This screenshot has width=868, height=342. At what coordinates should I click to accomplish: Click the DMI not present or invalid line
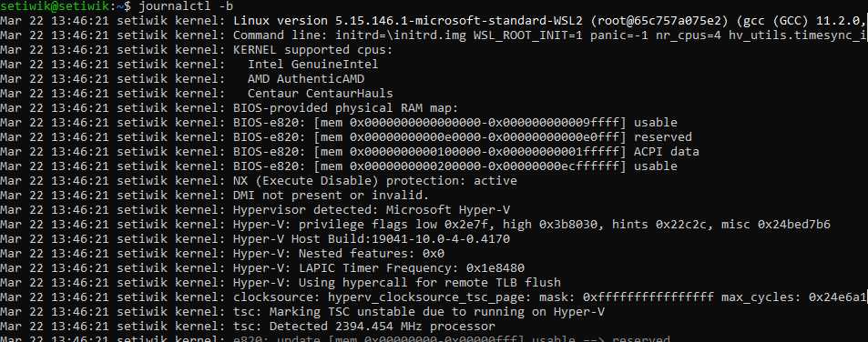click(214, 195)
